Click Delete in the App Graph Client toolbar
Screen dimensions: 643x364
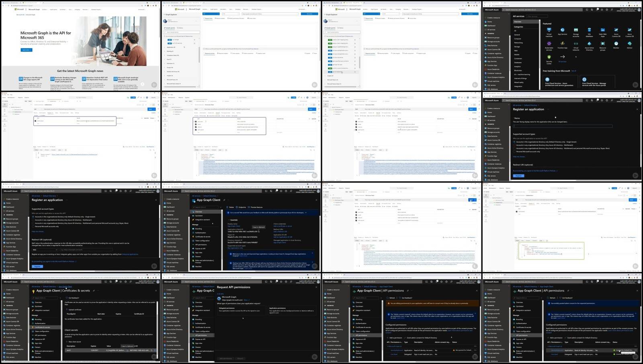(x=230, y=207)
